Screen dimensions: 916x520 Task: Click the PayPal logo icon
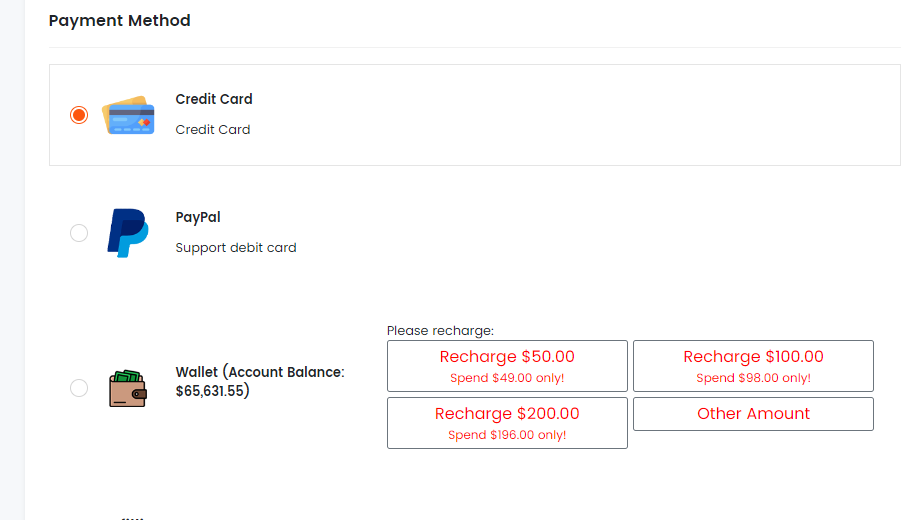[128, 233]
